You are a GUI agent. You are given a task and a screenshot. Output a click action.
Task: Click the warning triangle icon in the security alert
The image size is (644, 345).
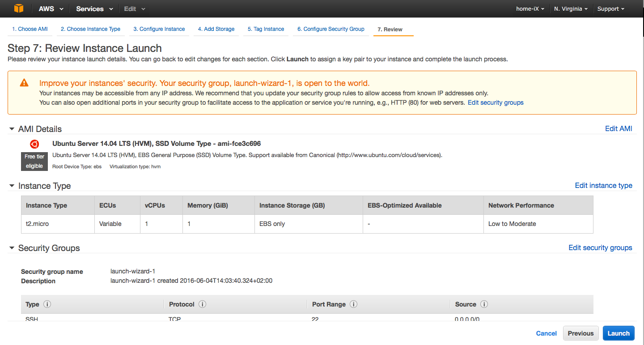tap(24, 83)
